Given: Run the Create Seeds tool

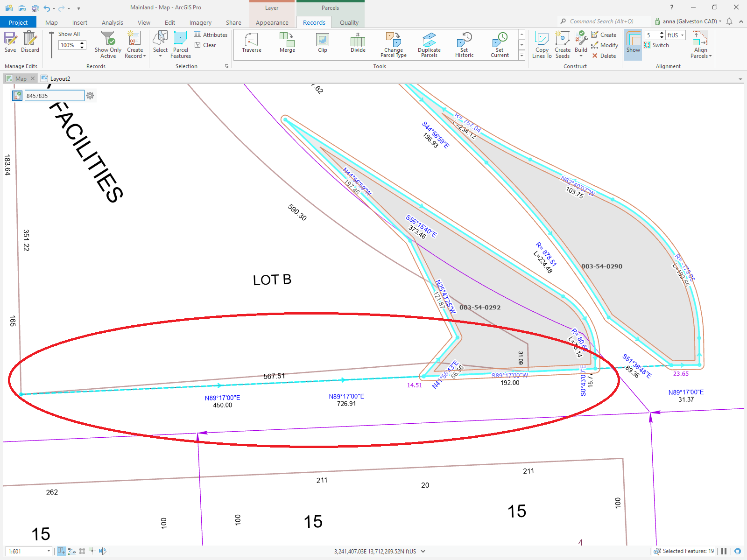Looking at the screenshot, I should (563, 45).
